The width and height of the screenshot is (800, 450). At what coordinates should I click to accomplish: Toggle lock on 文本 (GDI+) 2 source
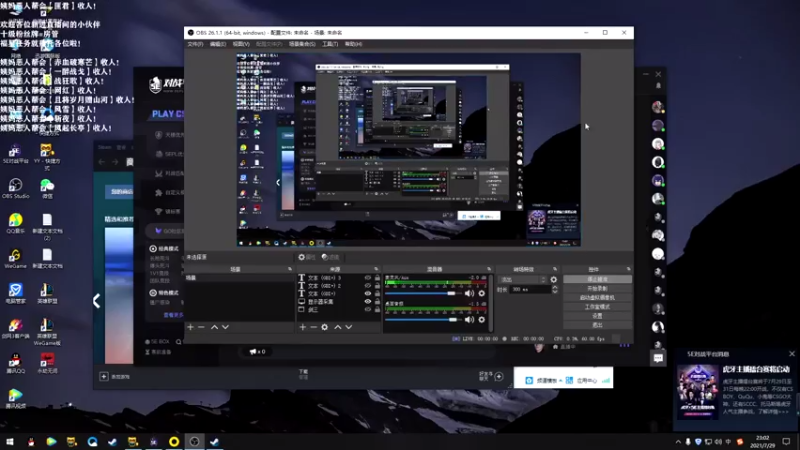(x=377, y=286)
